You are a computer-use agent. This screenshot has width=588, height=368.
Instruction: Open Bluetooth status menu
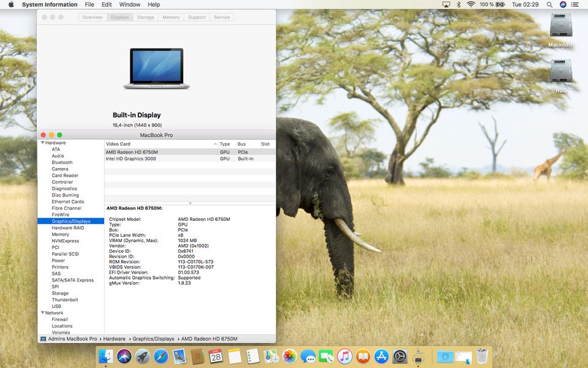(458, 4)
